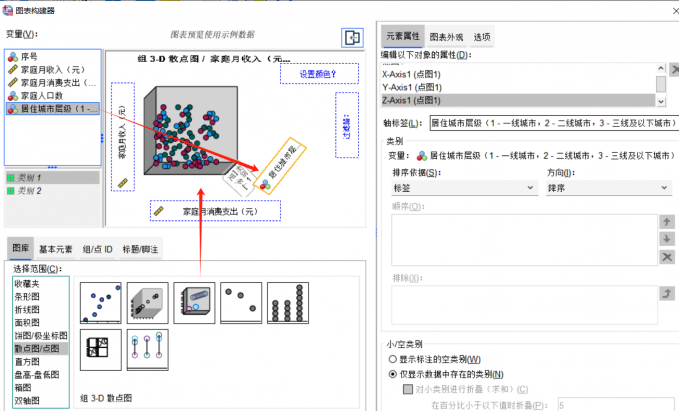The width and height of the screenshot is (679, 411).
Task: Open the 图表外观 tab
Action: pos(446,37)
